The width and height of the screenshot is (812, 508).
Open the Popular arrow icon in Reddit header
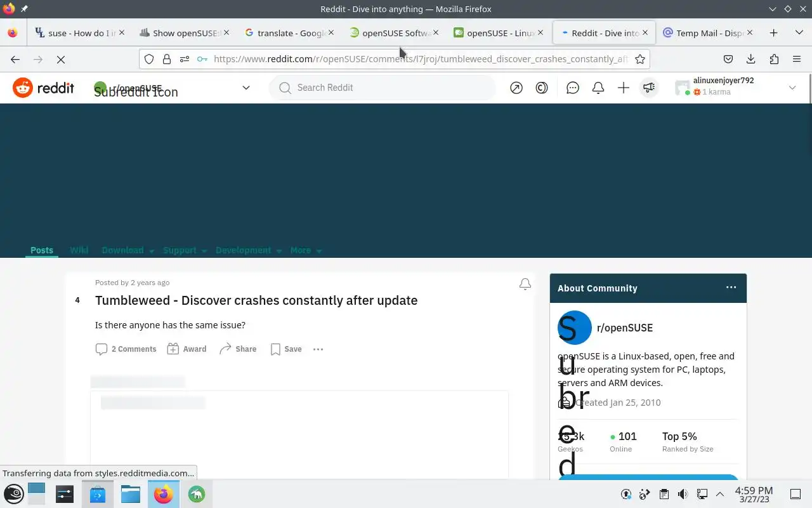point(516,88)
